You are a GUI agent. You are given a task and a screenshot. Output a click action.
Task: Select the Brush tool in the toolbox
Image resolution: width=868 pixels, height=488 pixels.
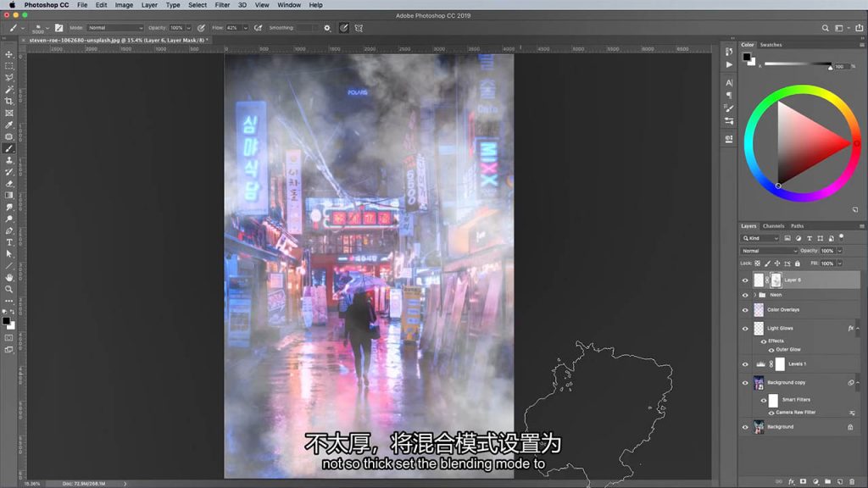8,148
